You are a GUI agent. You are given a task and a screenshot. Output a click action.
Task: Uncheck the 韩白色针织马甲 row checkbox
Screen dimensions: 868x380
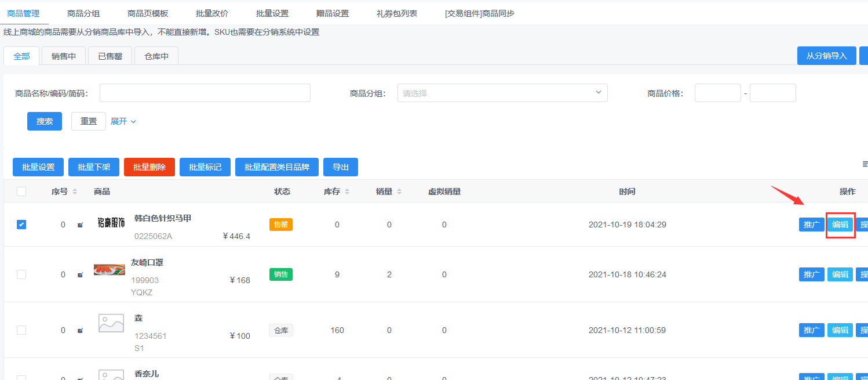[x=21, y=225]
